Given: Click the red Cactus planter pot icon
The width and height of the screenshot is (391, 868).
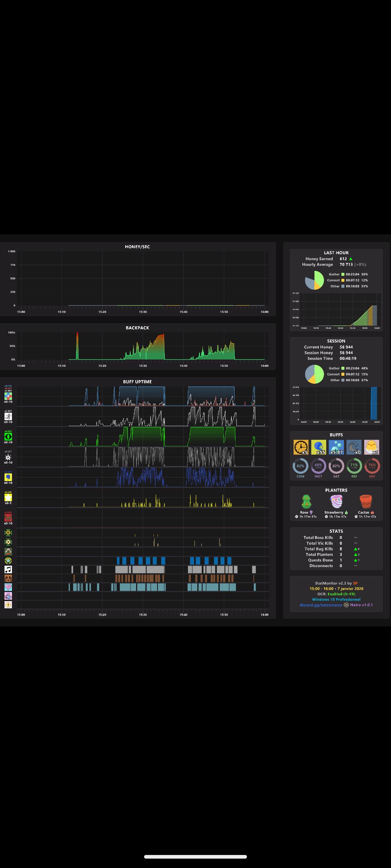Looking at the screenshot, I should [x=366, y=502].
